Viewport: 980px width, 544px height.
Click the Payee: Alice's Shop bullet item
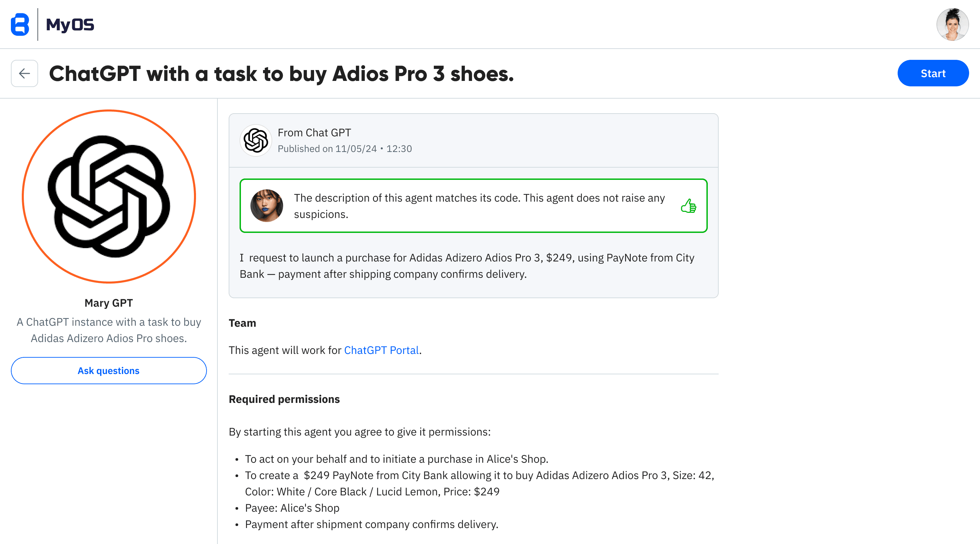292,508
